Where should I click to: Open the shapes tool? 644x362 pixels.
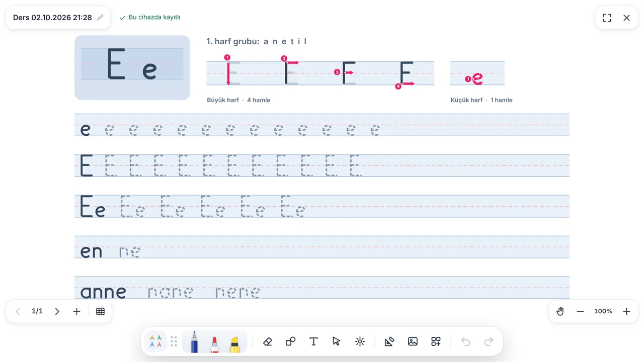[x=290, y=342]
